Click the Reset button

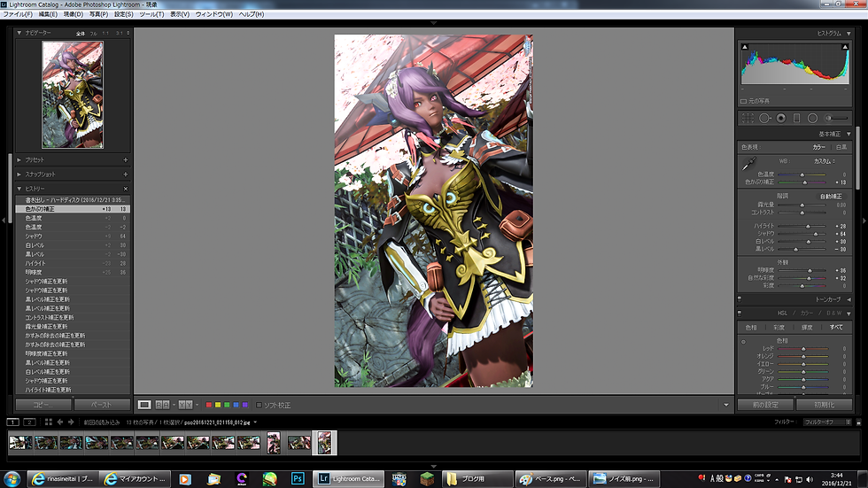point(824,405)
